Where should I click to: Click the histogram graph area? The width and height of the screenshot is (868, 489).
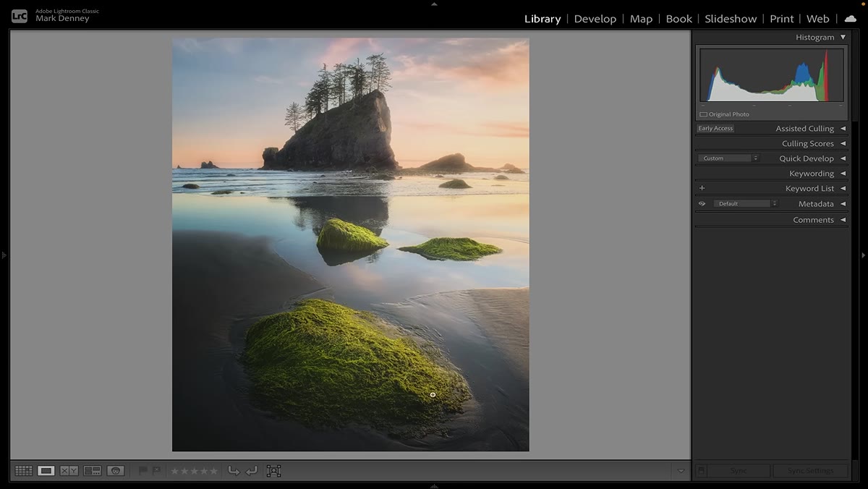point(772,75)
